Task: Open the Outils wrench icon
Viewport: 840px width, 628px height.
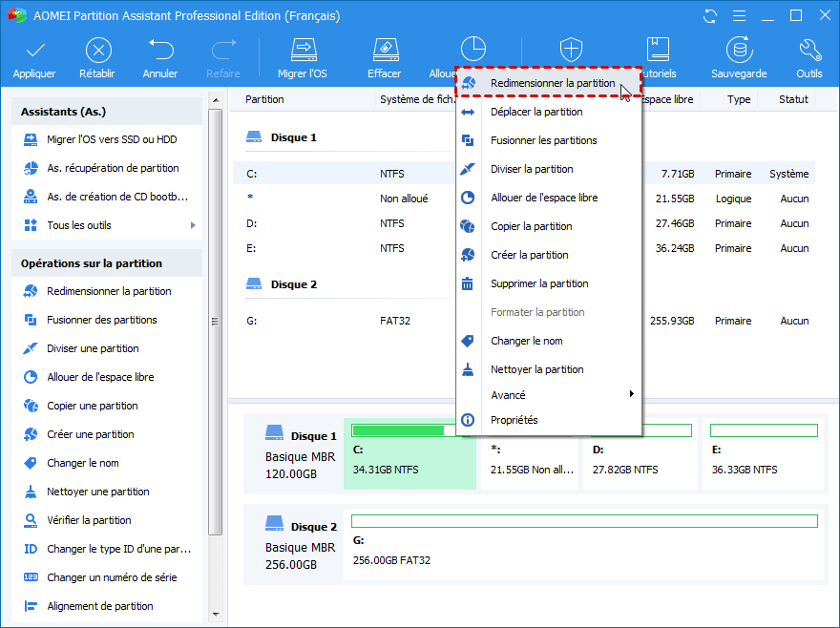Action: click(x=809, y=51)
